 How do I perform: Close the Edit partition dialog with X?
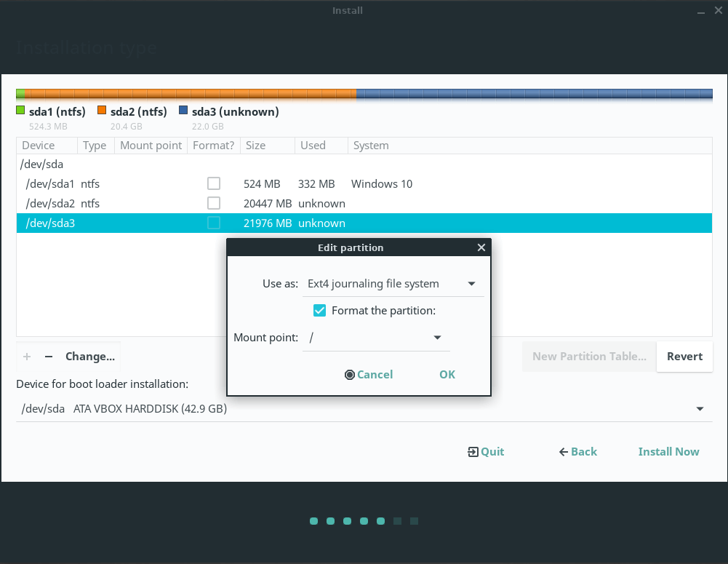(x=481, y=247)
